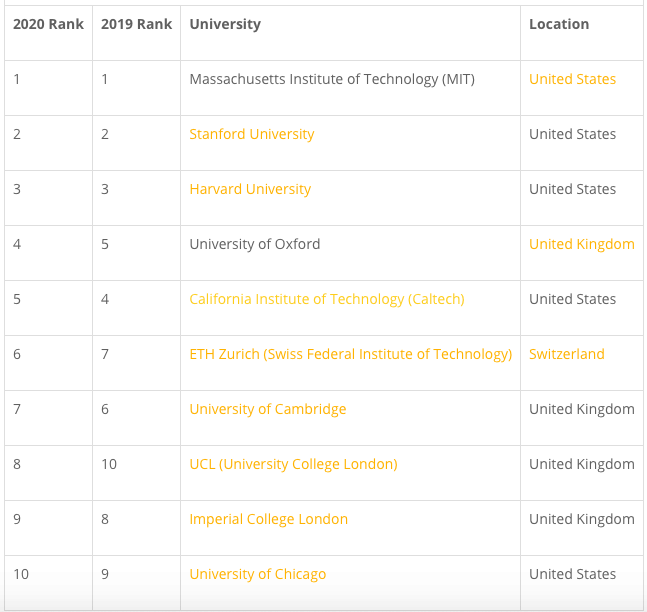Click United States text in Stanford row
Image resolution: width=647 pixels, height=612 pixels.
click(572, 134)
